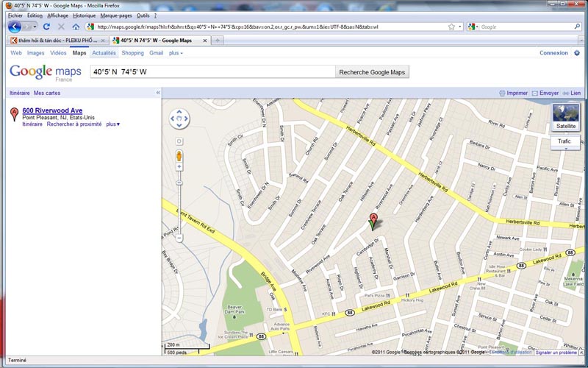Click the red marker A in results panel

point(14,114)
